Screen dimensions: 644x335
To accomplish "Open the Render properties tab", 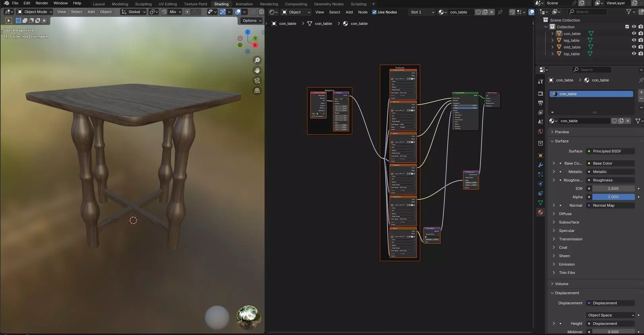I will tap(541, 94).
